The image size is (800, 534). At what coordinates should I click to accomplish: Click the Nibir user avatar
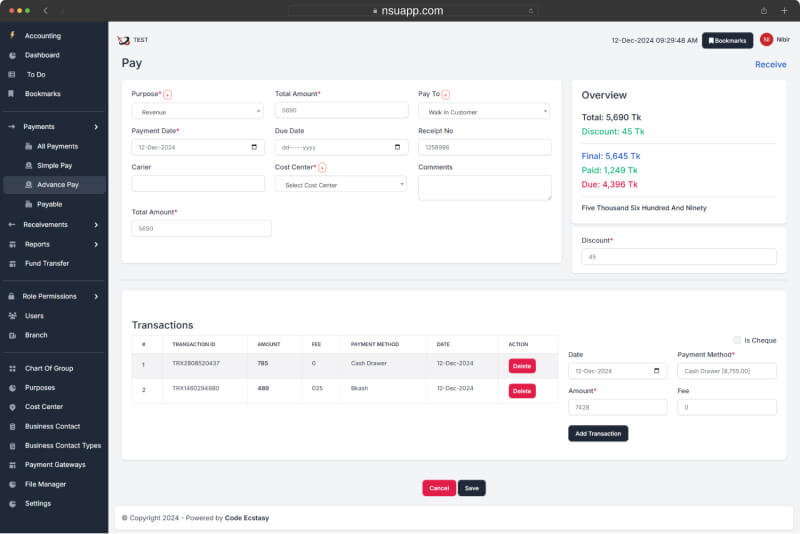pyautogui.click(x=766, y=40)
